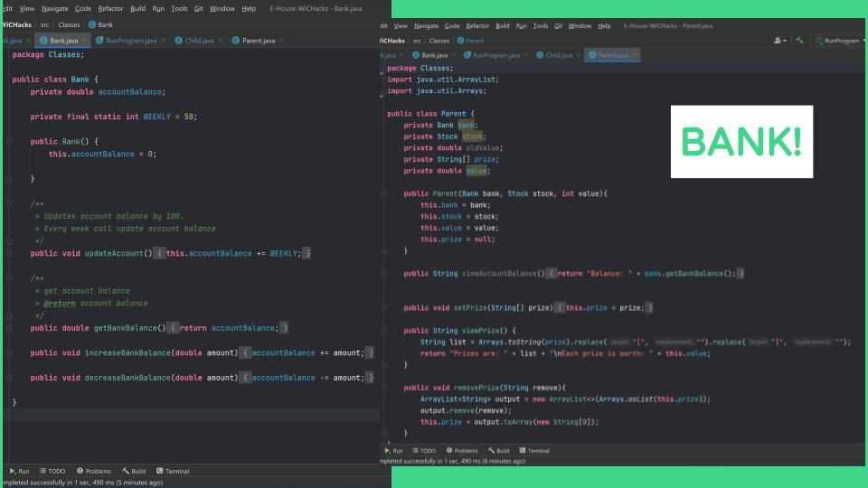Open the user account dropdown in right toolbar
The image size is (868, 488).
coord(780,41)
